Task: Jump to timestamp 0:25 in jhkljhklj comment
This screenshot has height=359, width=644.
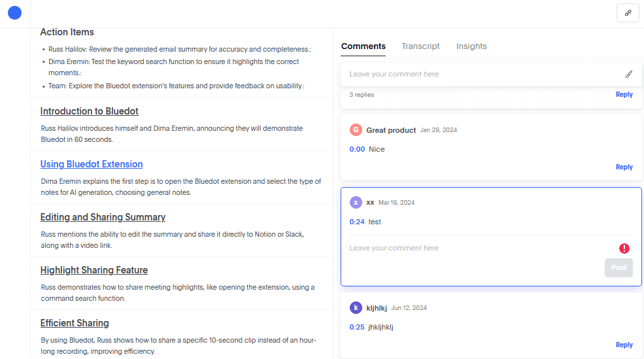Action: coord(357,327)
